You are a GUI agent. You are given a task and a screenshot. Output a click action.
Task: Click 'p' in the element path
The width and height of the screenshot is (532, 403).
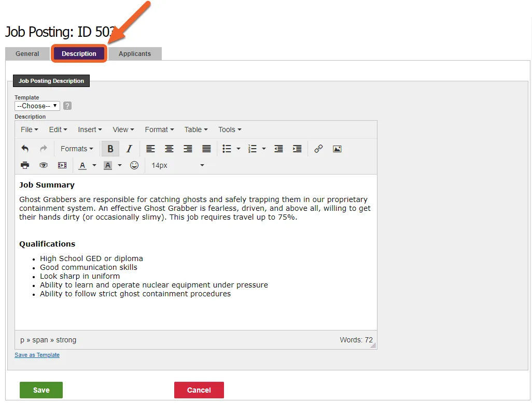coord(22,340)
